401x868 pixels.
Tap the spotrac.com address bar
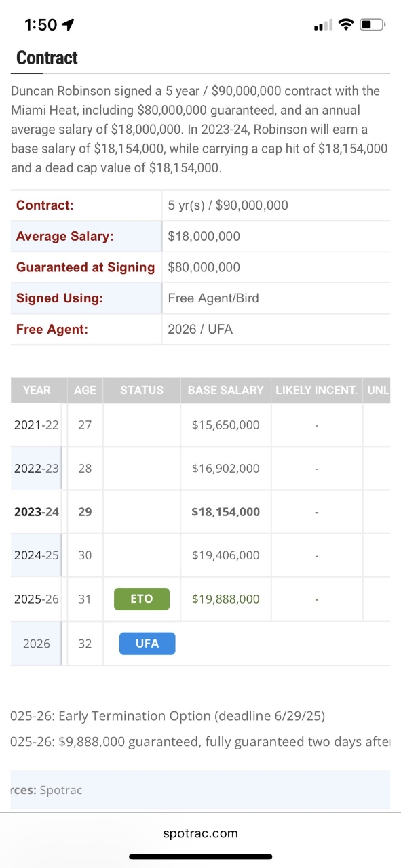[200, 833]
